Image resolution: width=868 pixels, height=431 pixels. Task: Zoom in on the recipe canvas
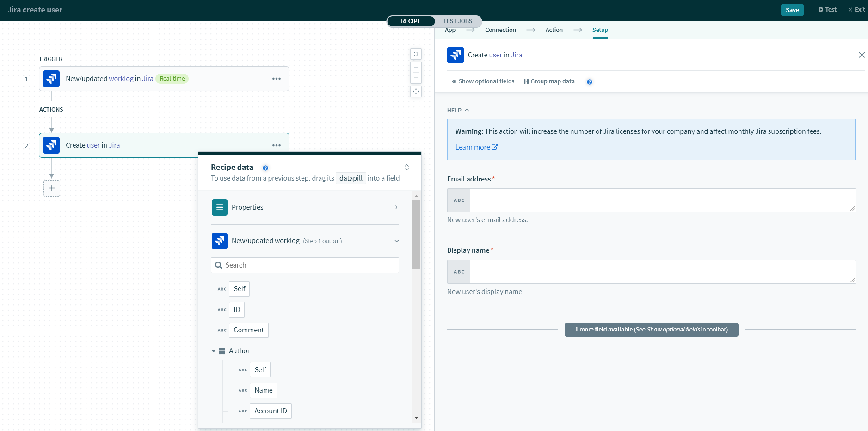tap(416, 68)
